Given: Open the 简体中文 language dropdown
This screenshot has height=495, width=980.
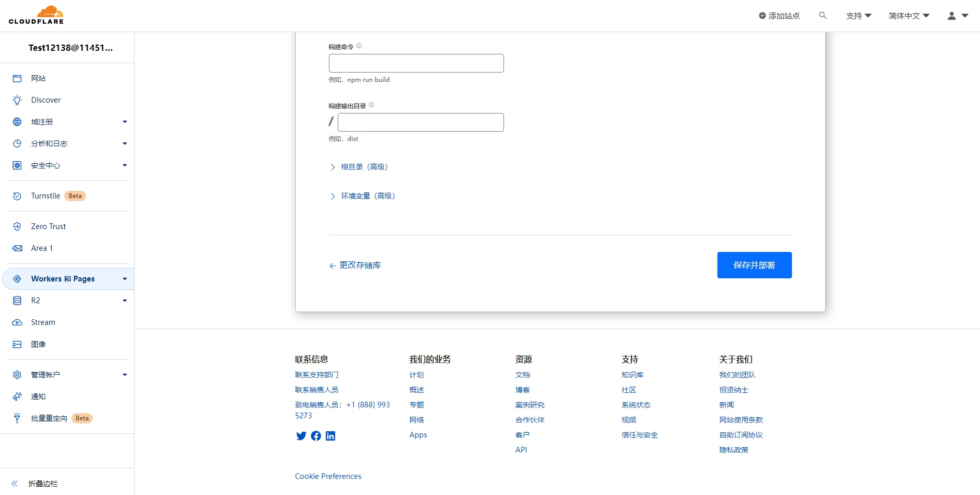Looking at the screenshot, I should click(909, 16).
